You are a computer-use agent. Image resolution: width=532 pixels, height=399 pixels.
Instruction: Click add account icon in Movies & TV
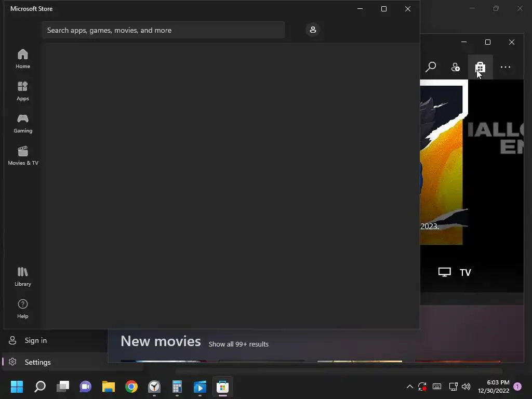[455, 67]
